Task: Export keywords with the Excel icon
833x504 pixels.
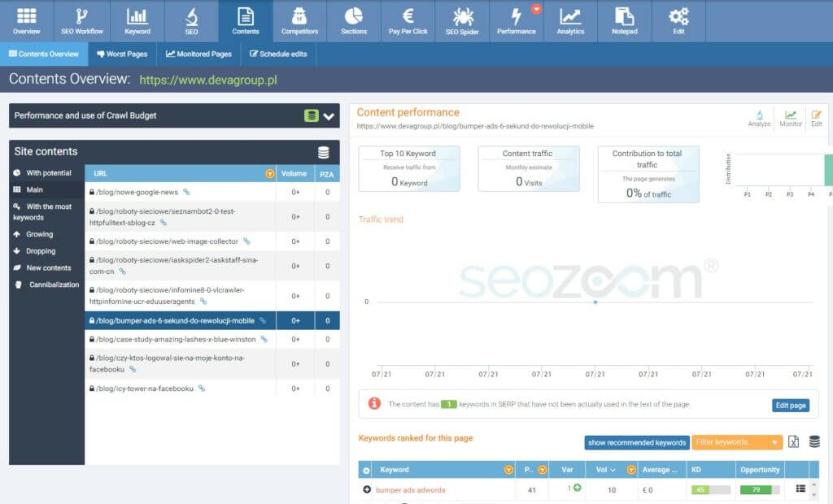Action: click(794, 442)
